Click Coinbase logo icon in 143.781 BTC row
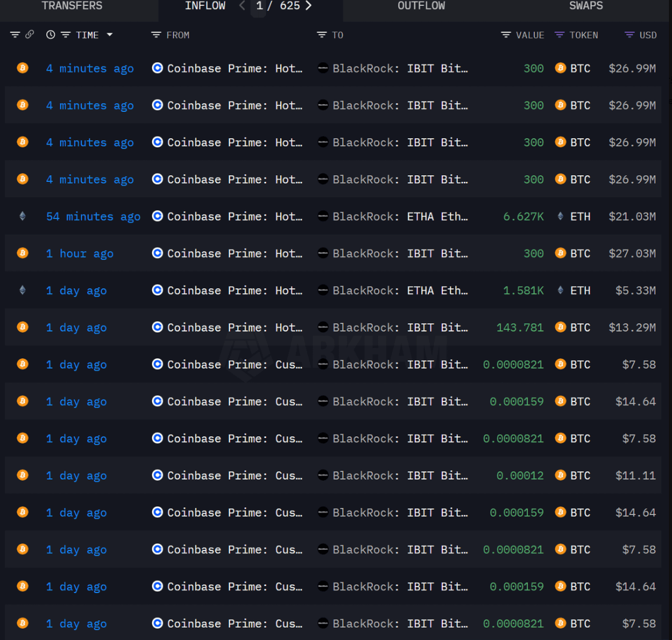The width and height of the screenshot is (672, 640). click(x=157, y=327)
